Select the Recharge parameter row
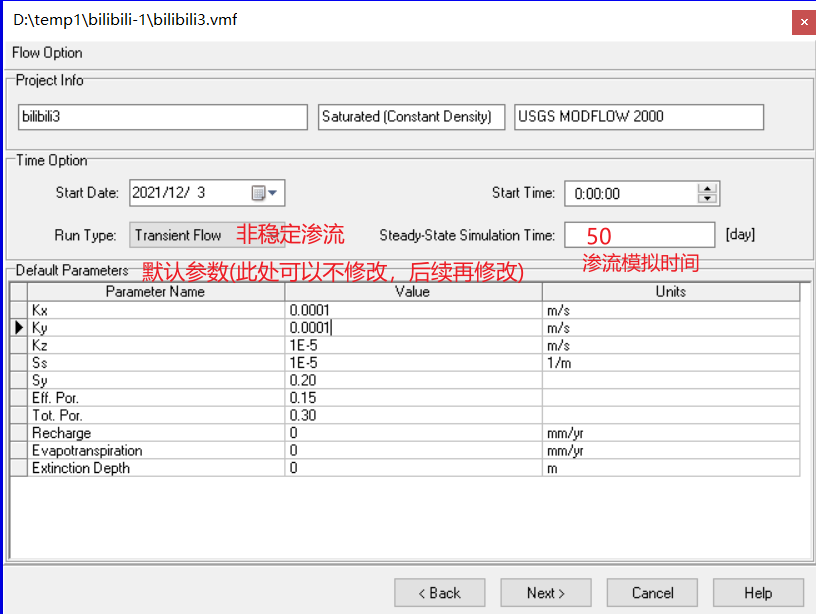816x614 pixels. (x=150, y=433)
